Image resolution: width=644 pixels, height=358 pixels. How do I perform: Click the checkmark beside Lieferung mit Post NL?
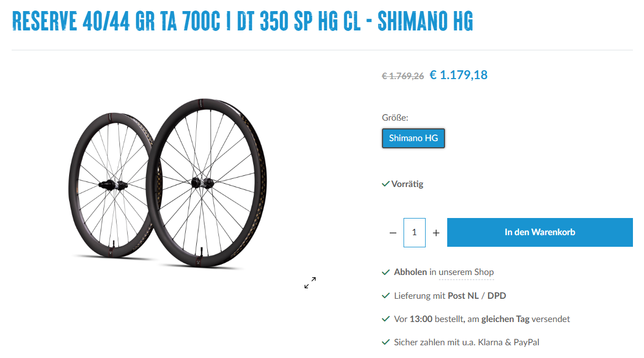click(x=386, y=295)
